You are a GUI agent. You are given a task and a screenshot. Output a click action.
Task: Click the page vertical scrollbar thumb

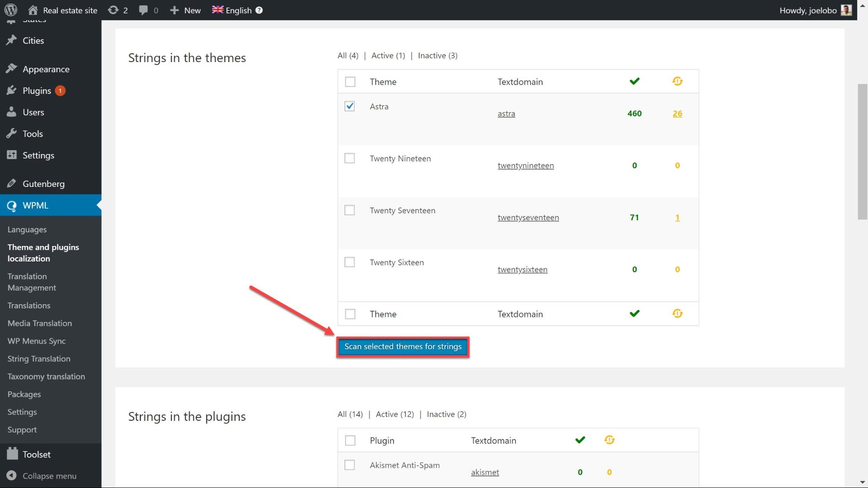[862, 152]
